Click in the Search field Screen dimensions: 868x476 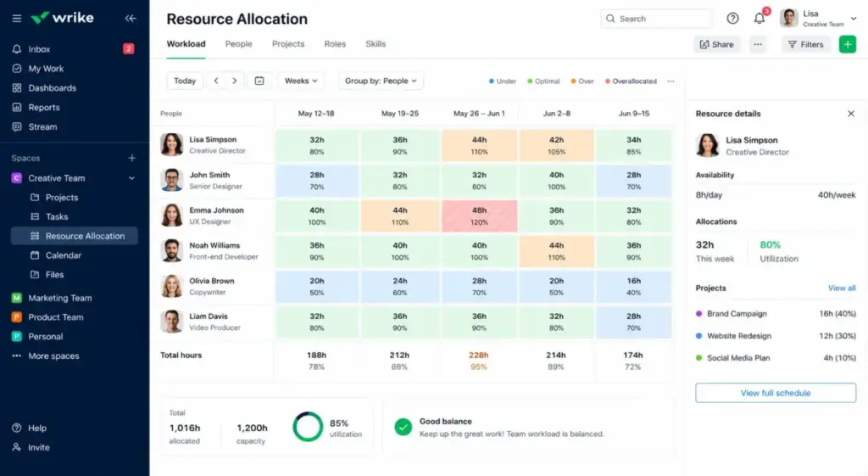pos(657,19)
